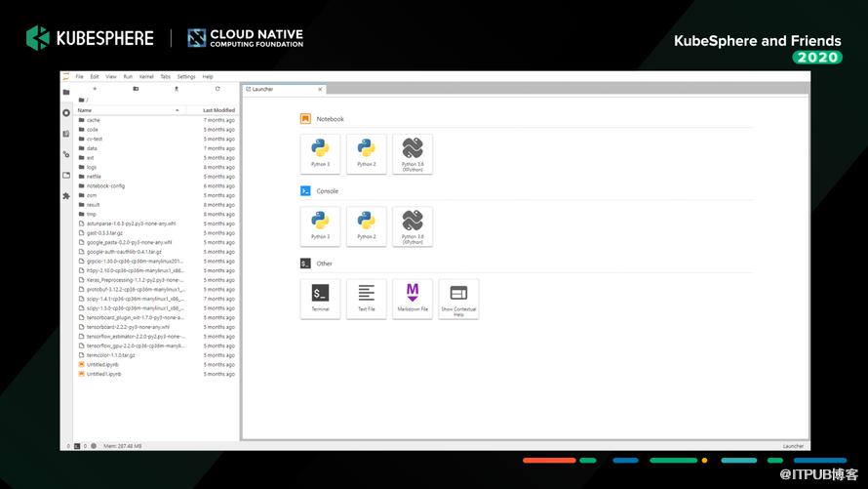Open the notebook-config folder
Screen dimensions: 868x489
click(157, 186)
